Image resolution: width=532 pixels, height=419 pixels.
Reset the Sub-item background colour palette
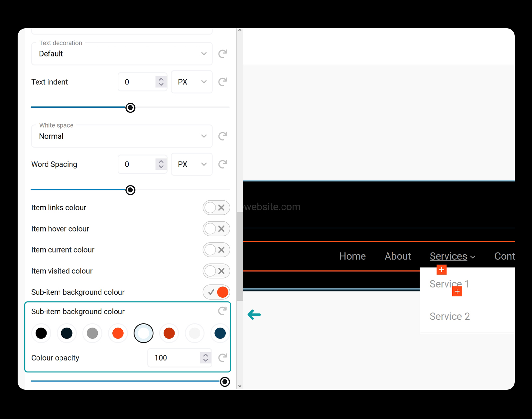[x=222, y=311]
